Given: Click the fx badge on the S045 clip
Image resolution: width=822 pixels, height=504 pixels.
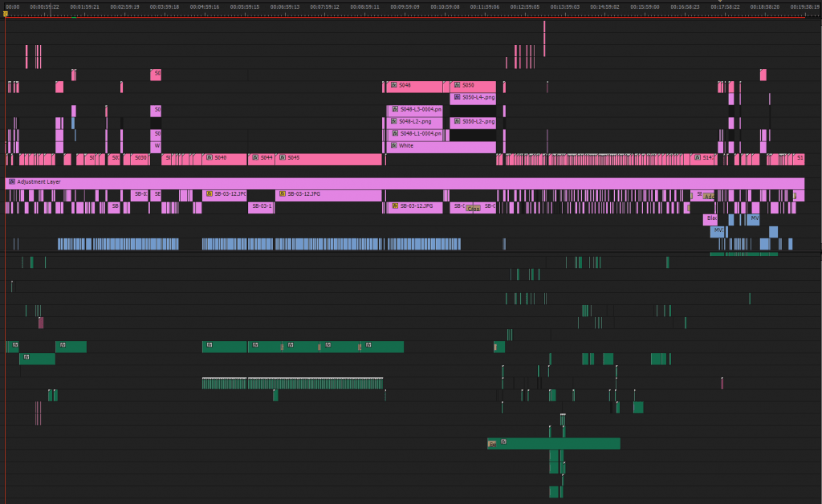Looking at the screenshot, I should [x=283, y=158].
